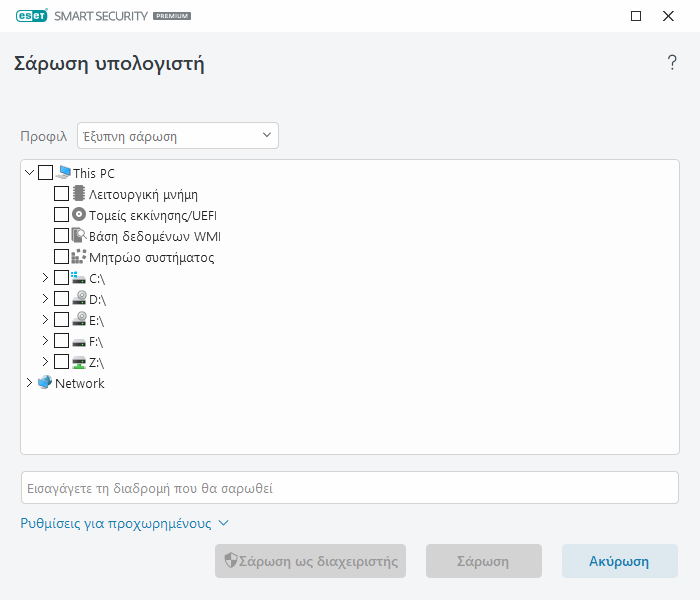Screen dimensions: 700x600
Task: Click the Μητρώο συστήματος registry icon
Action: coord(79,257)
